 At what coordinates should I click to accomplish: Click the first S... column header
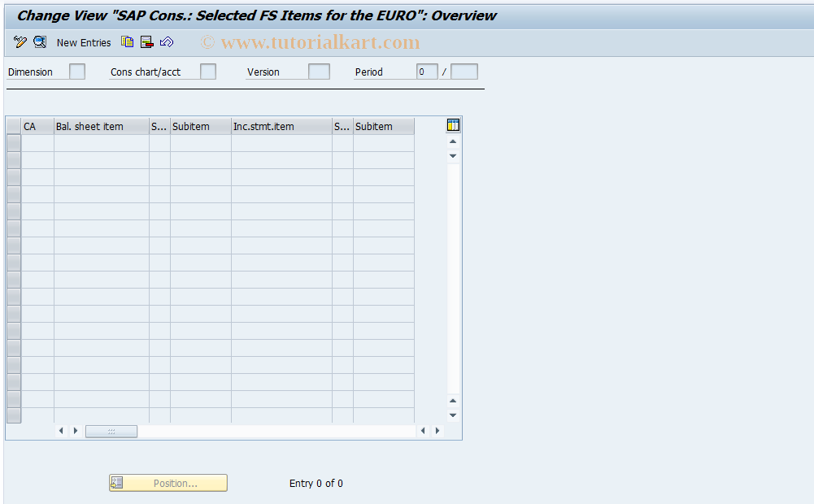[159, 126]
